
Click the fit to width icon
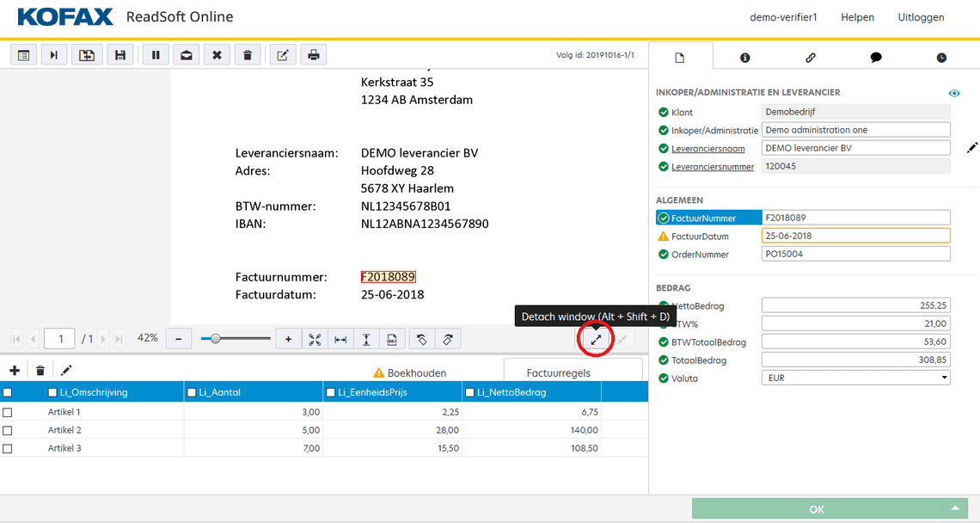pyautogui.click(x=340, y=339)
